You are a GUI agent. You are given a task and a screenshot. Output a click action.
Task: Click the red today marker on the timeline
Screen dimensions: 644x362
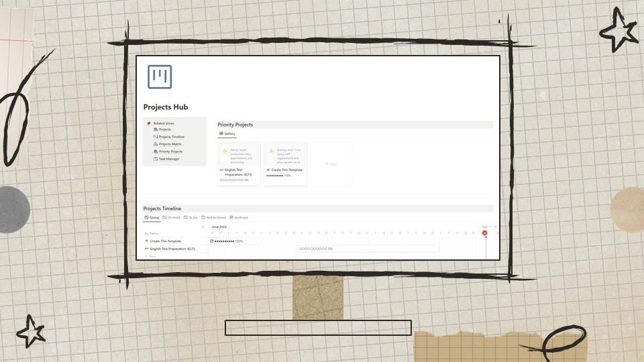(x=484, y=233)
